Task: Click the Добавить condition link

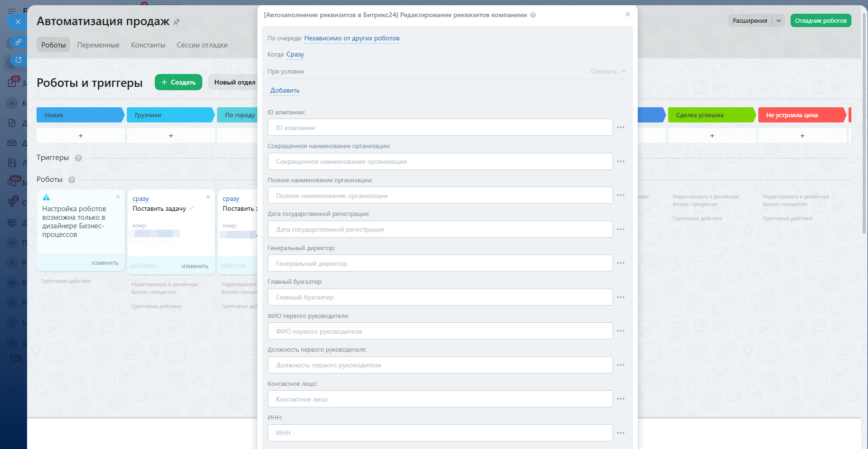Action: tap(285, 91)
